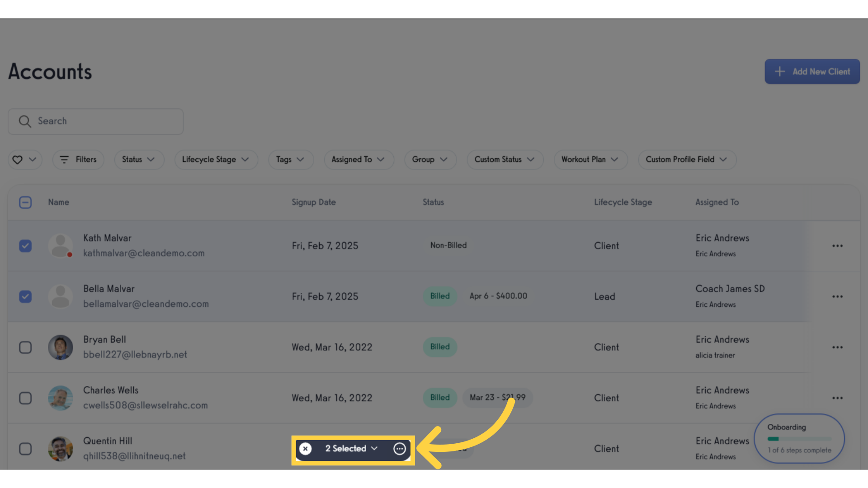
Task: Click into the Search accounts field
Action: coord(95,121)
